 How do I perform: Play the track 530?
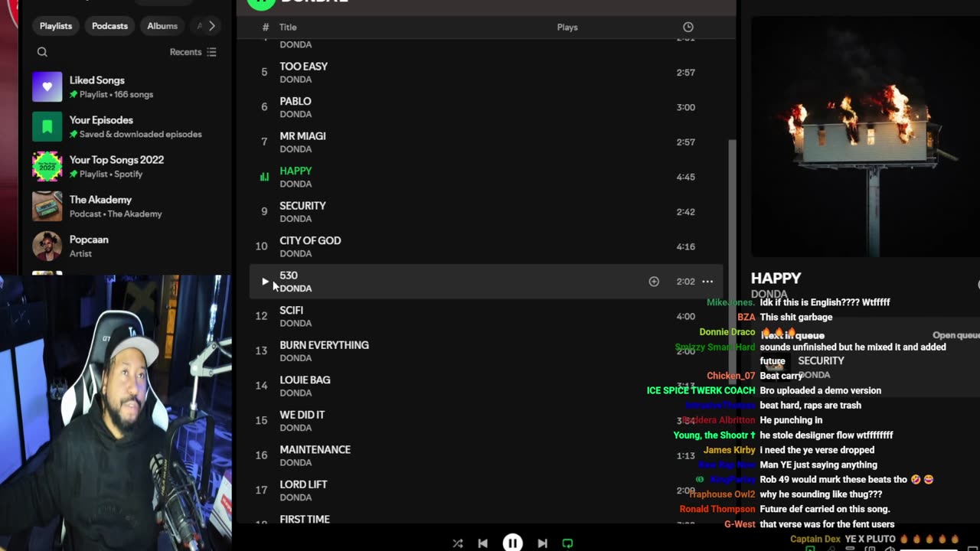tap(265, 282)
